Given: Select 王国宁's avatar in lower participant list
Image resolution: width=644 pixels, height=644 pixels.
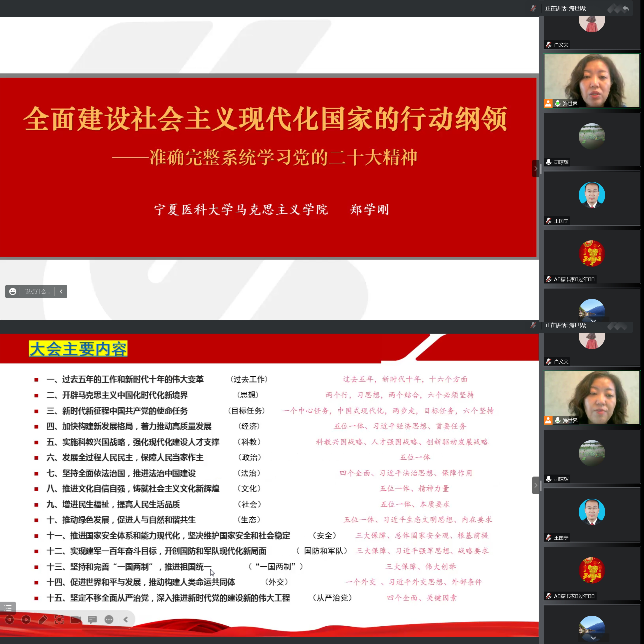Looking at the screenshot, I should point(592,512).
